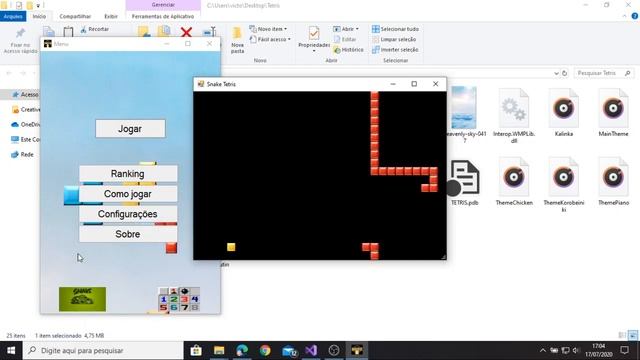The image size is (640, 360).
Task: Open File Explorer help icon
Action: click(634, 16)
